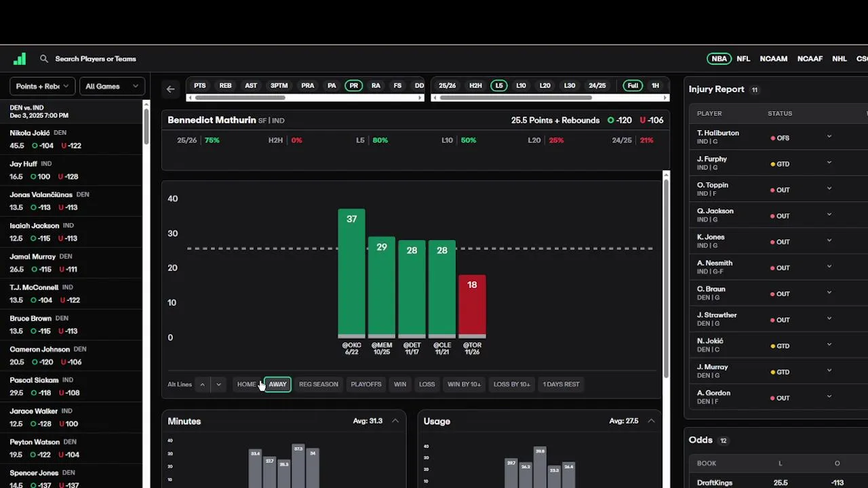
Task: Click the search magnifier icon
Action: pyautogui.click(x=44, y=59)
